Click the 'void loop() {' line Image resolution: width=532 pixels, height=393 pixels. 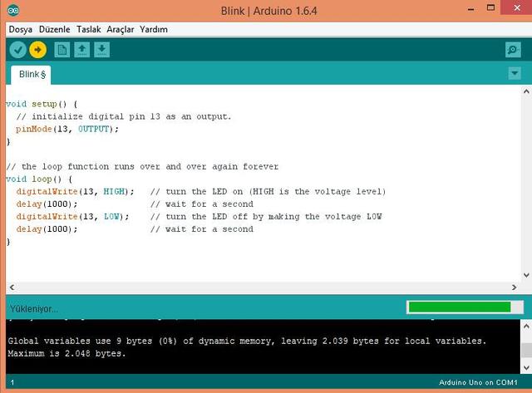[39, 179]
